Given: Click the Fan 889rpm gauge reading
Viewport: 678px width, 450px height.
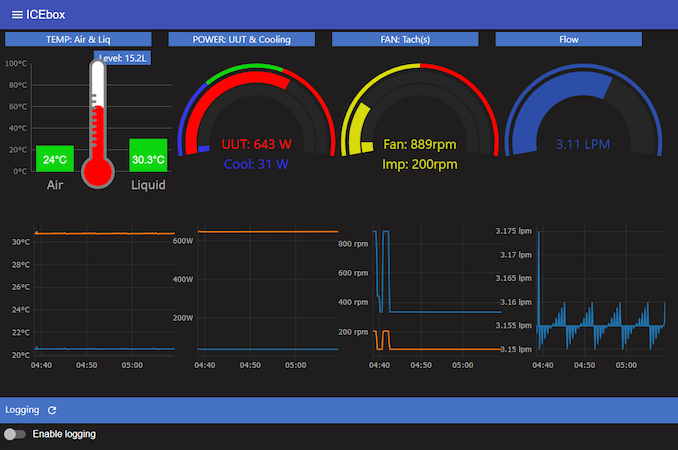Looking at the screenshot, I should pos(420,144).
